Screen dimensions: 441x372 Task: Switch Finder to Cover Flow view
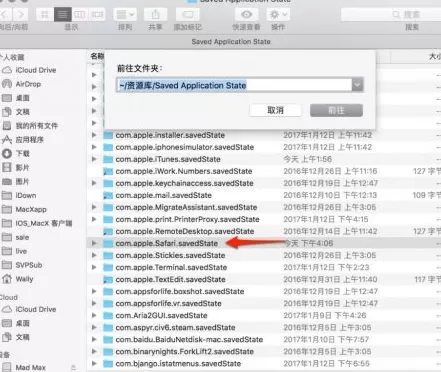coord(97,15)
